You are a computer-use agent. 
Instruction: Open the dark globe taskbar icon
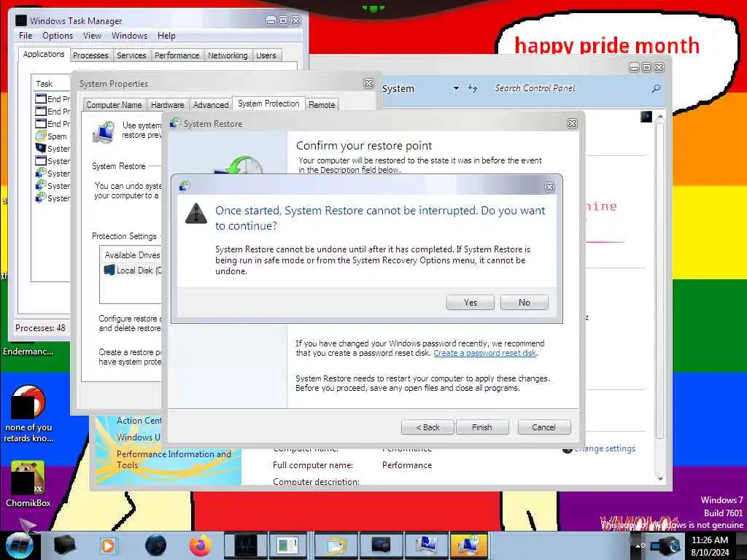click(156, 545)
